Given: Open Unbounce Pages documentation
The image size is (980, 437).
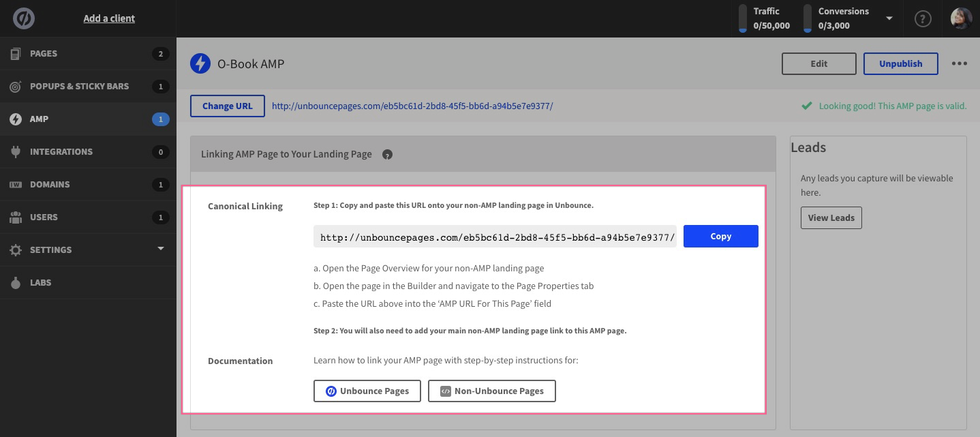Looking at the screenshot, I should coord(367,391).
